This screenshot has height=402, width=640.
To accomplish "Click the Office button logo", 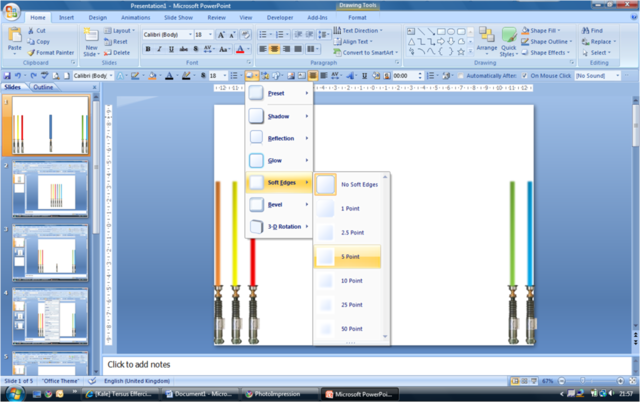I will pos(11,9).
